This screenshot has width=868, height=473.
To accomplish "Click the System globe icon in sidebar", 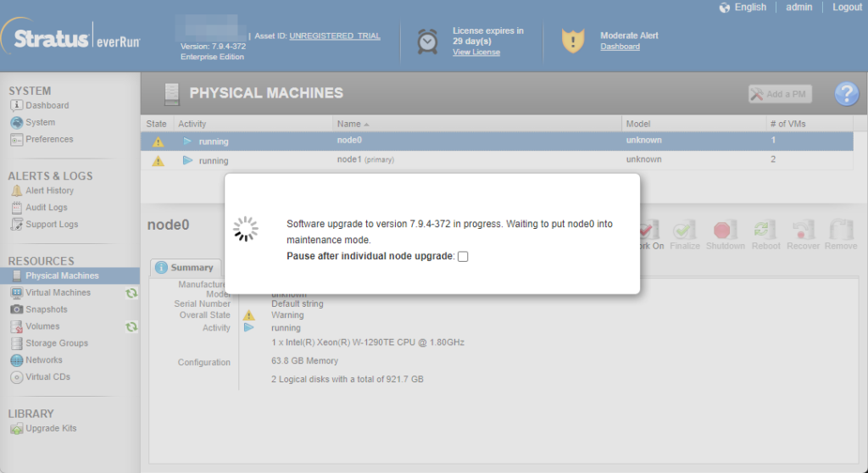I will tap(17, 122).
